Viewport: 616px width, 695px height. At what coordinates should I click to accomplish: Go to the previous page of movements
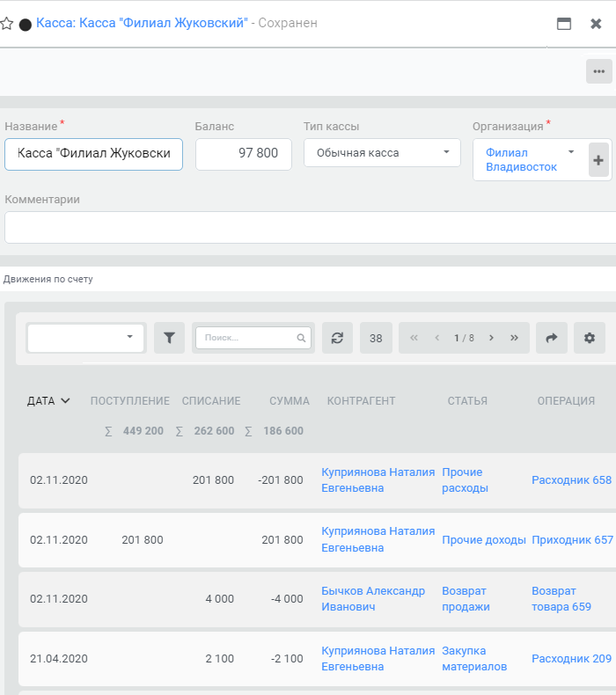point(436,338)
